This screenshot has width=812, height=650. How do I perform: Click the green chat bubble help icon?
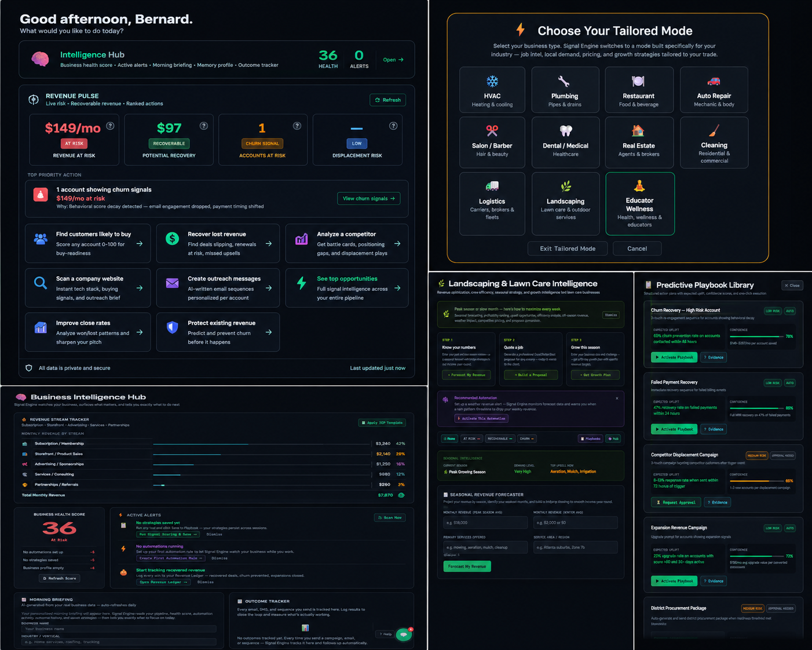(x=404, y=634)
